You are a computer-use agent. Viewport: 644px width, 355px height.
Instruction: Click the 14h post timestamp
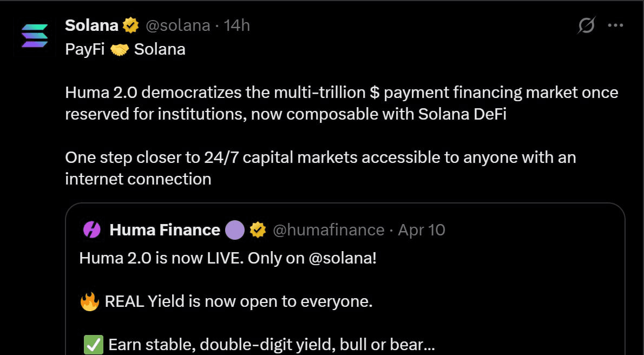237,25
